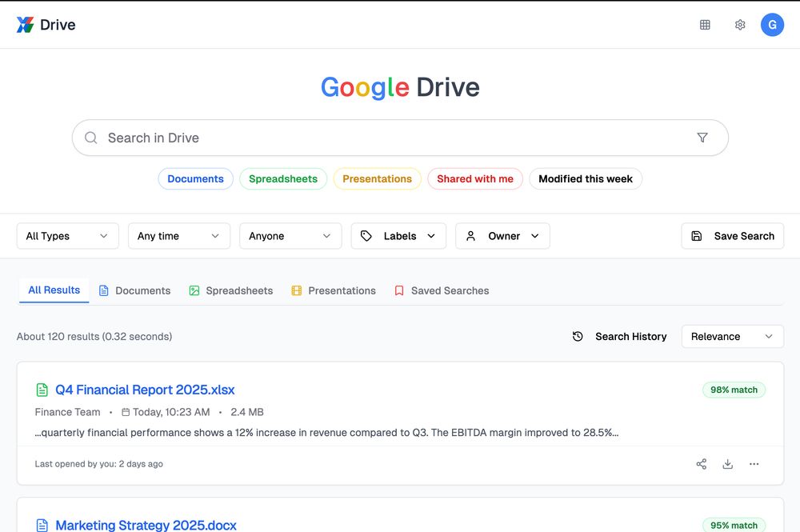Switch to the All Results tab
The image size is (800, 532).
(54, 290)
